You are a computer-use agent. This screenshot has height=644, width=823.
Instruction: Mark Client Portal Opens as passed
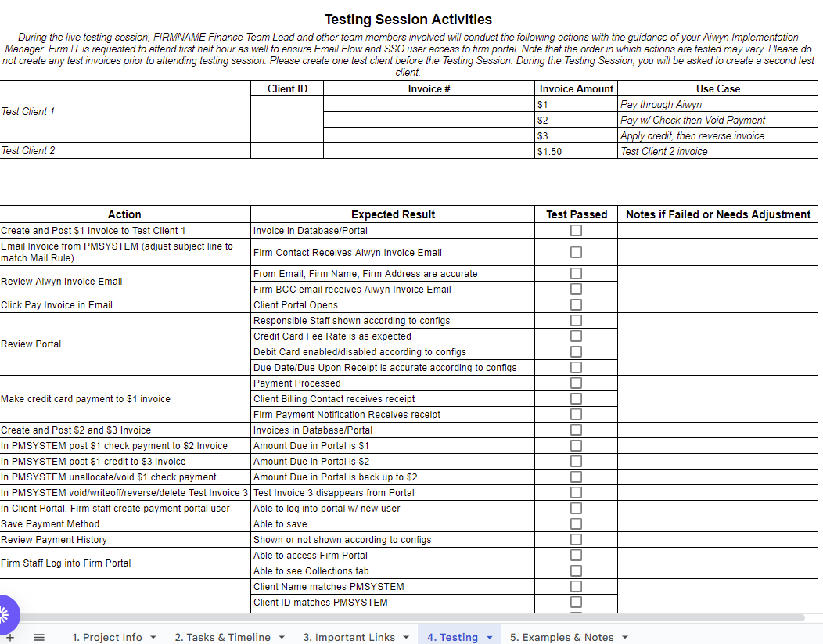(x=576, y=305)
